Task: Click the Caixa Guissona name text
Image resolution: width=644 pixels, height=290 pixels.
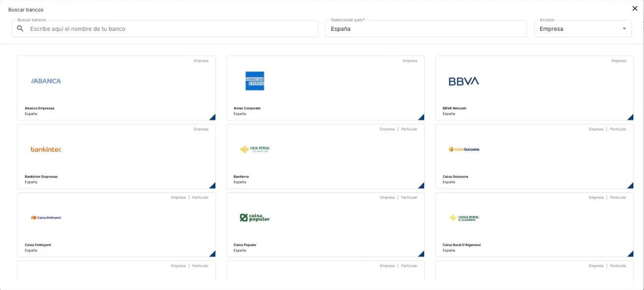Action: pyautogui.click(x=455, y=176)
